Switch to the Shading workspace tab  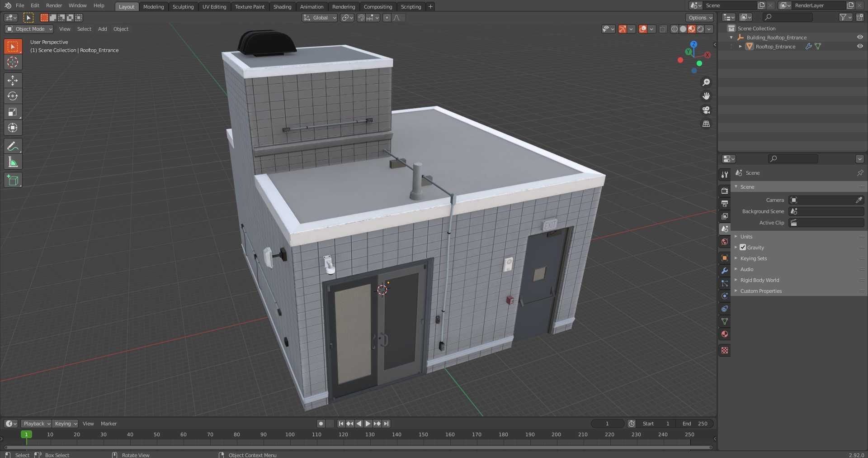282,7
